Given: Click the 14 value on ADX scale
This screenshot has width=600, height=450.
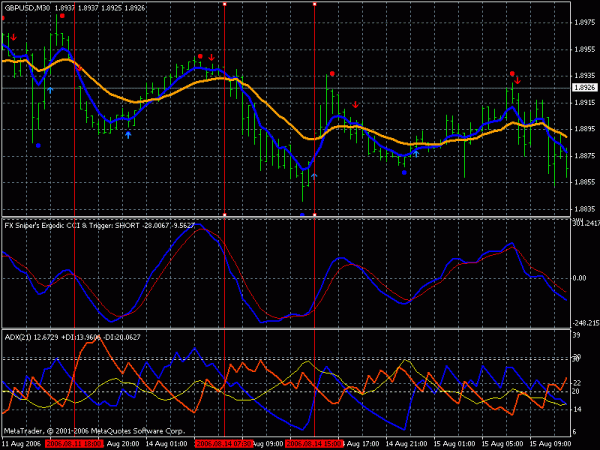Looking at the screenshot, I should point(576,409).
